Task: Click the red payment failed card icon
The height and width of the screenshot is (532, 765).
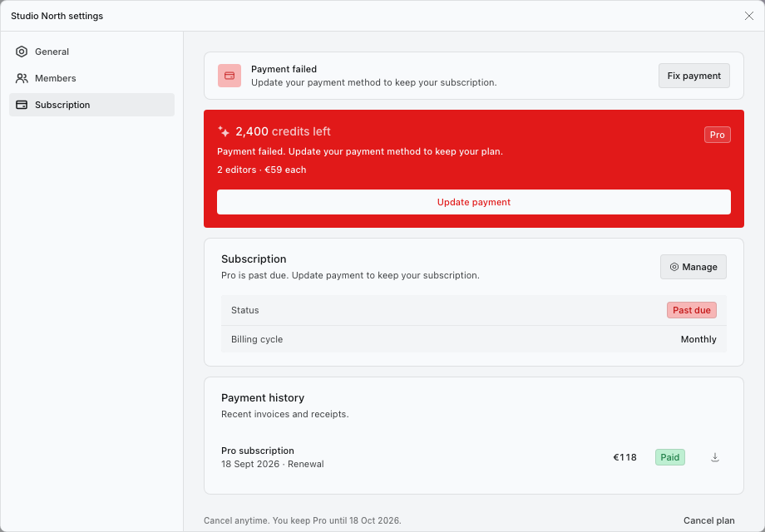Action: (x=229, y=76)
